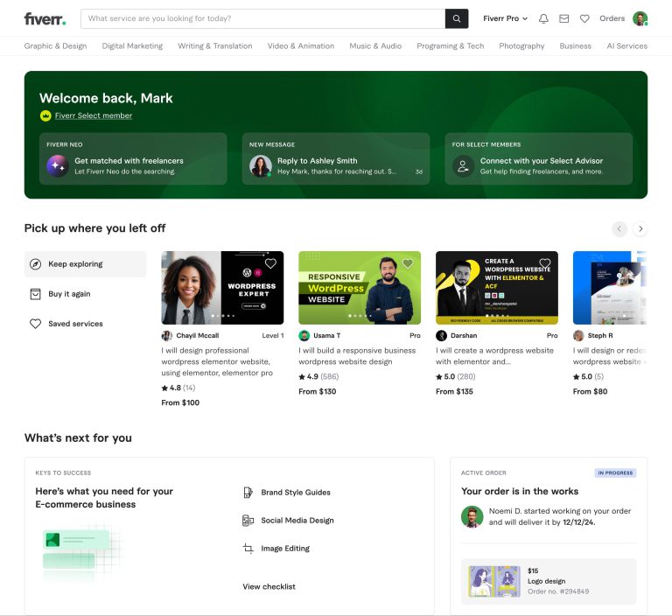
Task: Open Steph R's gig thumbnail
Action: 610,288
